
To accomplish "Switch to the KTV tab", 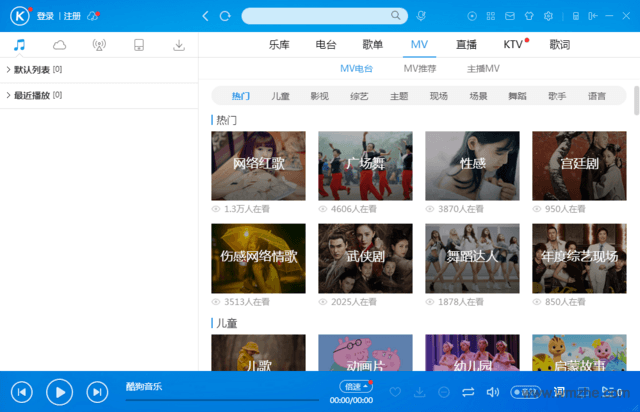I will point(513,45).
